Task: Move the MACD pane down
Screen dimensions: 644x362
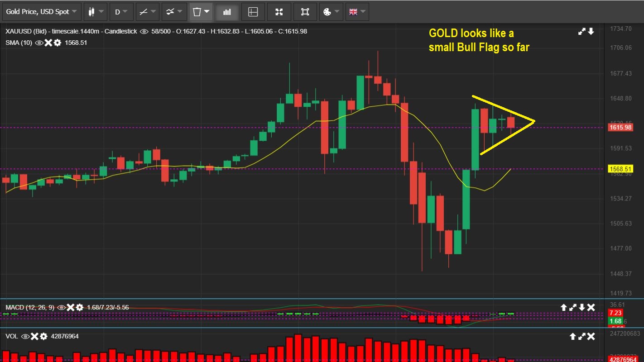Action: 582,308
